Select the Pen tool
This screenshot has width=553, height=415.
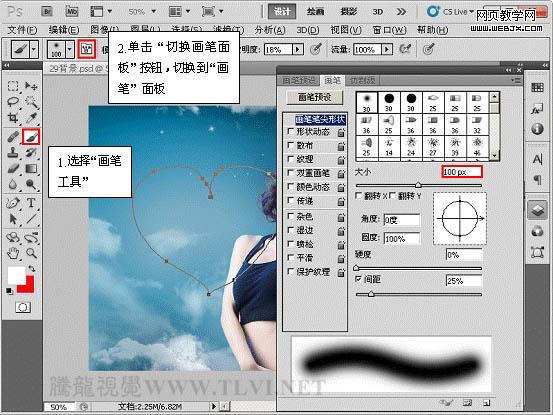[13, 203]
